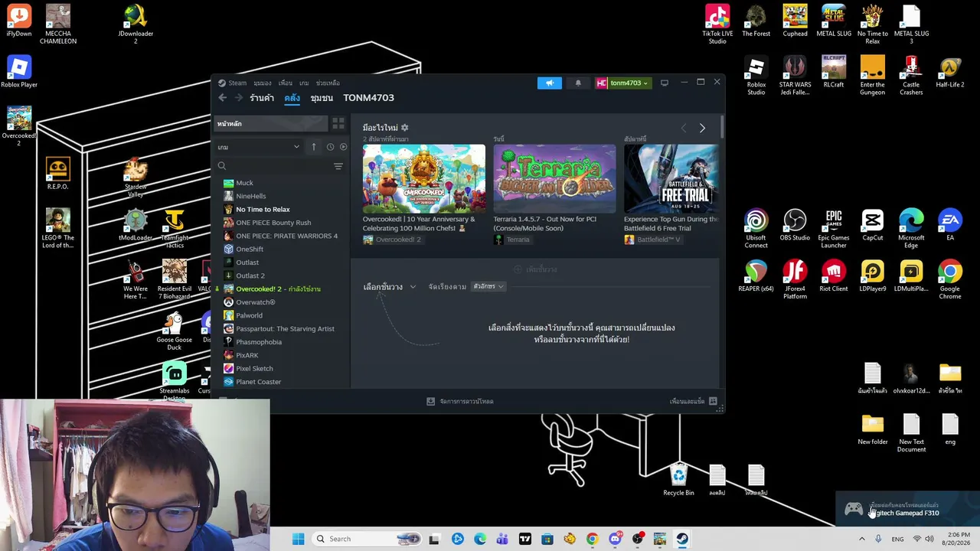
Task: Open the Steam announcements megaphone button
Action: 549,83
